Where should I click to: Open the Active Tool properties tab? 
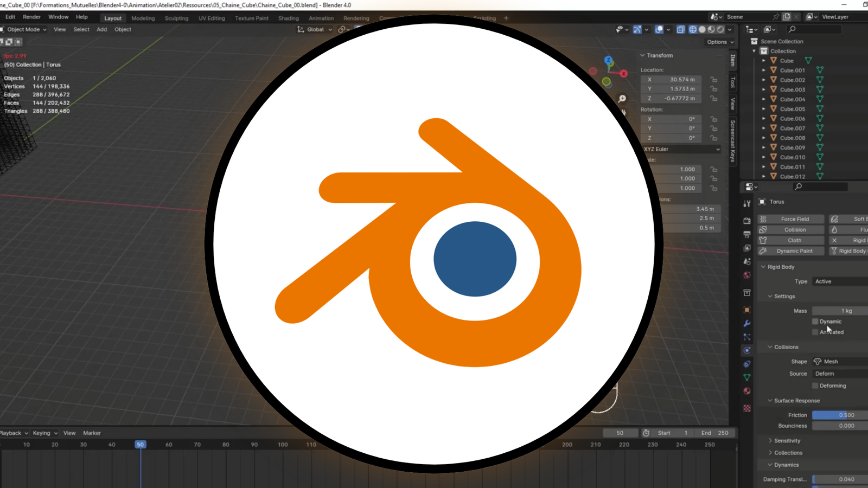pos(747,203)
